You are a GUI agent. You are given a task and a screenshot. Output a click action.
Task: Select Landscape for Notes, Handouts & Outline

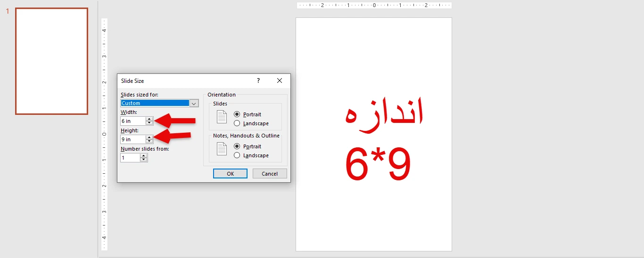(x=237, y=155)
